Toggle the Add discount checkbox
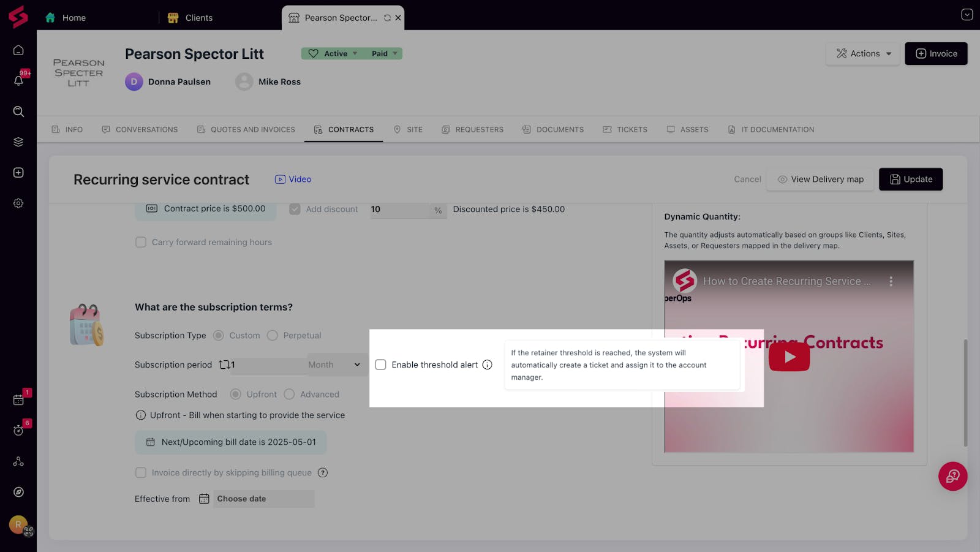The image size is (980, 552). click(295, 209)
